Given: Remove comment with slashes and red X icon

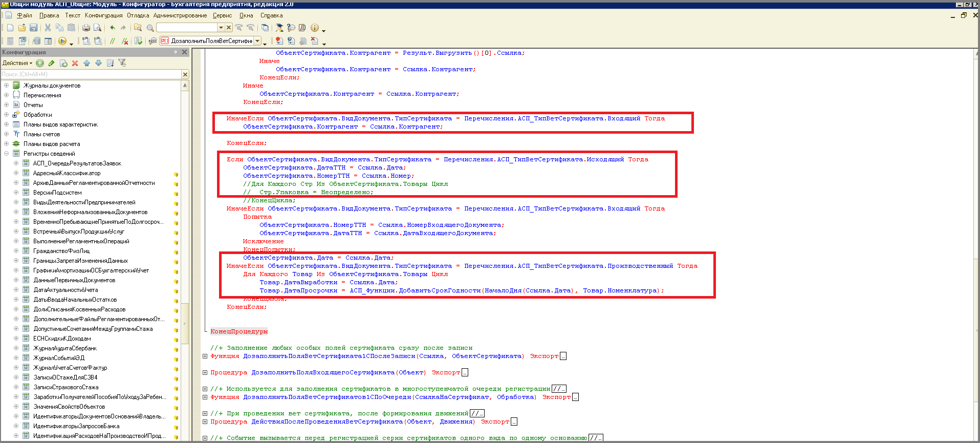Looking at the screenshot, I should (x=125, y=41).
